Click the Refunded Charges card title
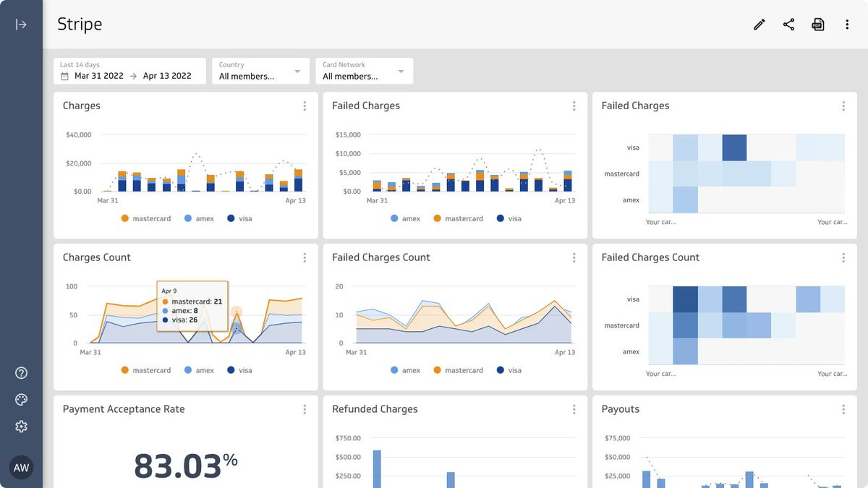The height and width of the screenshot is (488, 868). pos(375,409)
